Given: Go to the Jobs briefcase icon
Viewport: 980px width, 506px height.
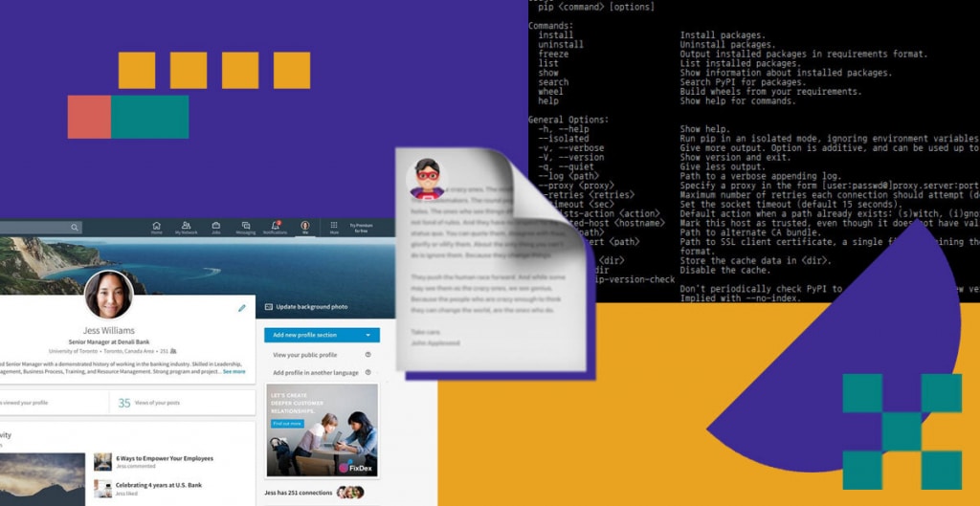Looking at the screenshot, I should pyautogui.click(x=215, y=226).
